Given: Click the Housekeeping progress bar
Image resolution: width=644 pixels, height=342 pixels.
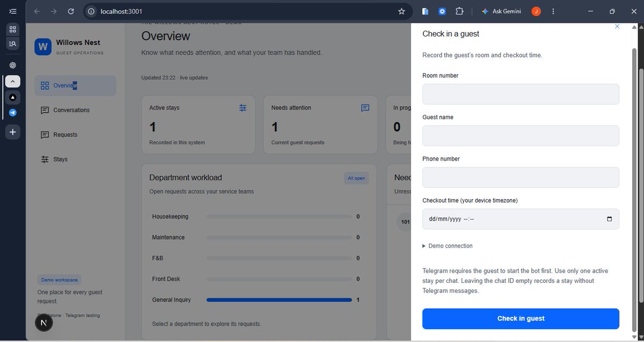Looking at the screenshot, I should [279, 217].
